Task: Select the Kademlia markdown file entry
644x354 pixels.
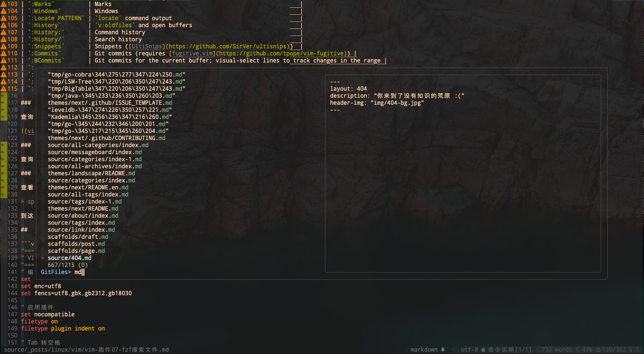Action: point(110,117)
